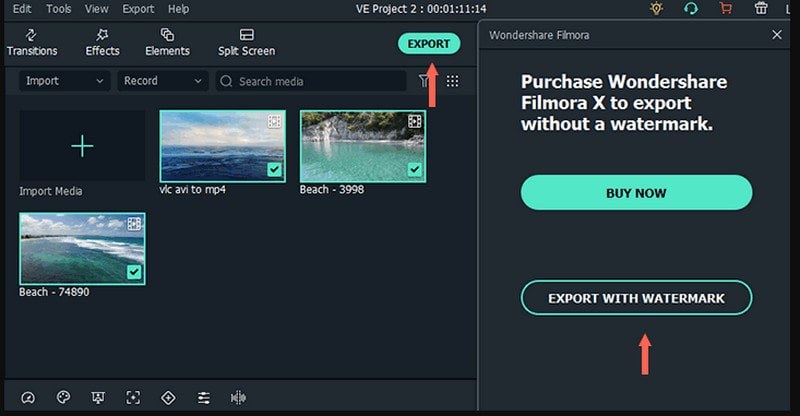800x416 pixels.
Task: Toggle checkmark on Beach - 74890 clip
Action: click(x=134, y=272)
